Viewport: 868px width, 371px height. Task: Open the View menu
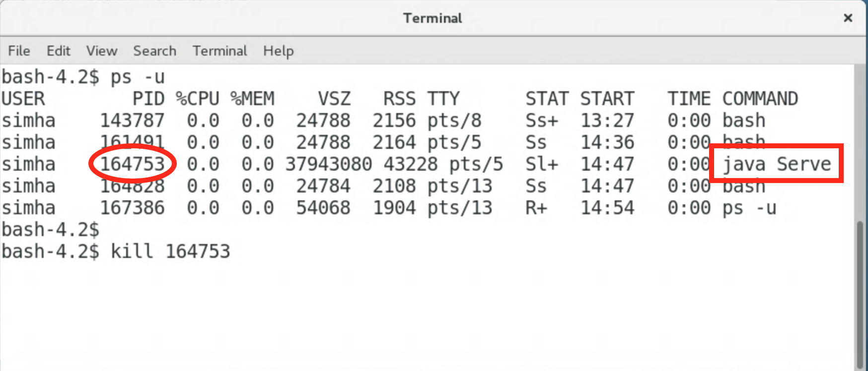tap(102, 51)
